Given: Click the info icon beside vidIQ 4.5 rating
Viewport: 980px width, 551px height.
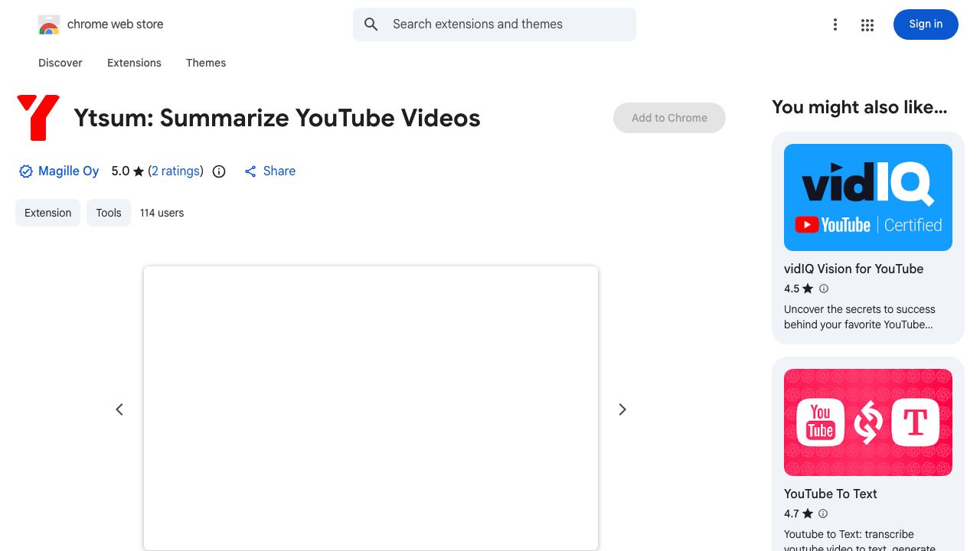Looking at the screenshot, I should pos(824,289).
